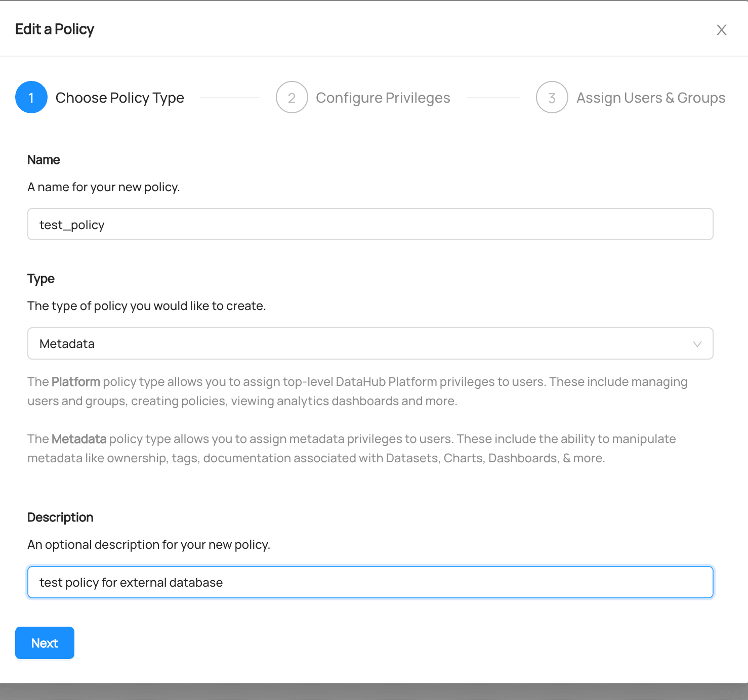Click the Next button
The width and height of the screenshot is (748, 700).
[45, 643]
